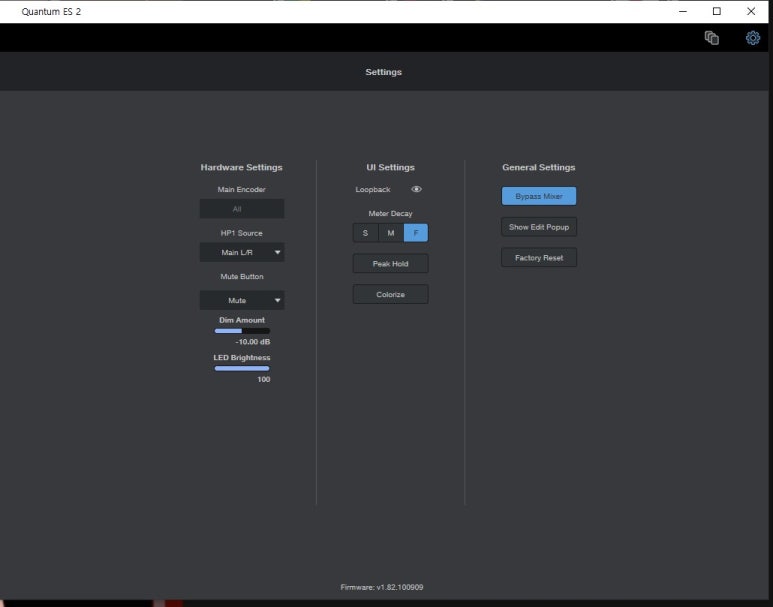
Task: Click the Hardware Settings heading
Action: pyautogui.click(x=242, y=167)
